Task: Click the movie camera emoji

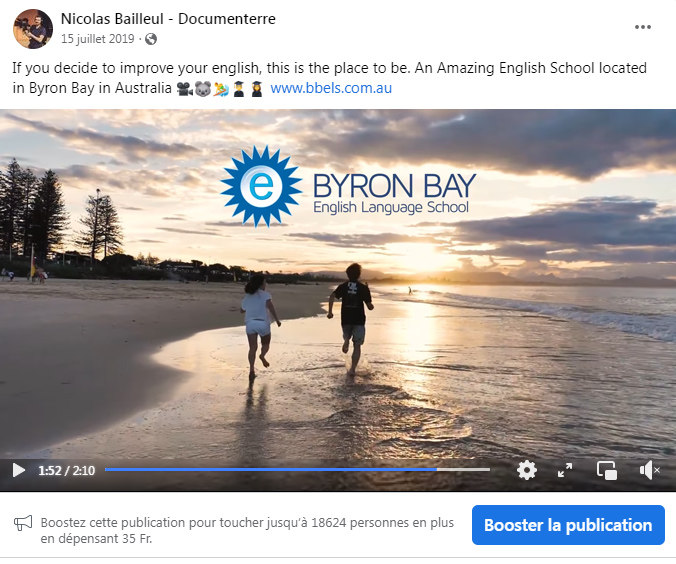Action: coord(185,89)
